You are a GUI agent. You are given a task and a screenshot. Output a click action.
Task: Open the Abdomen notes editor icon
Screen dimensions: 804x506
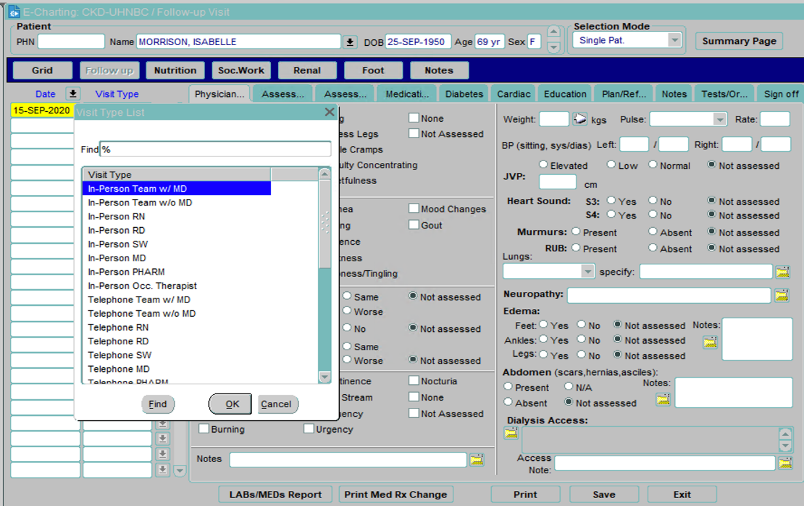(x=662, y=400)
